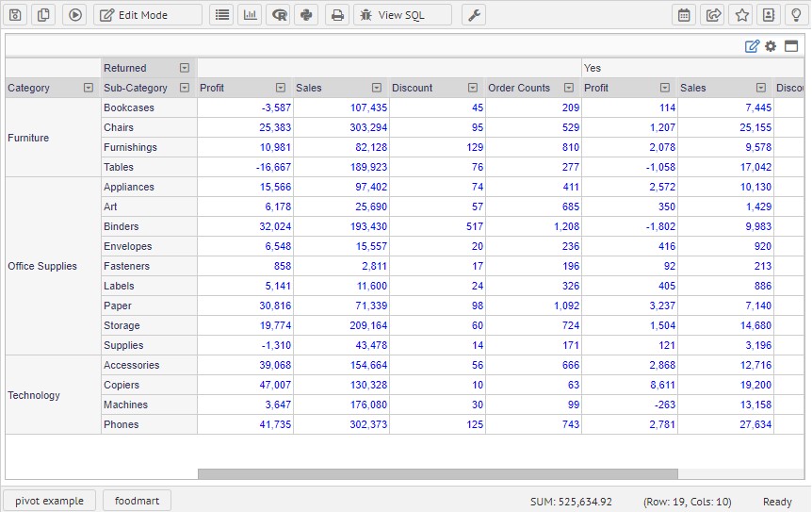Click the run (play) icon
812x512 pixels.
pos(76,15)
